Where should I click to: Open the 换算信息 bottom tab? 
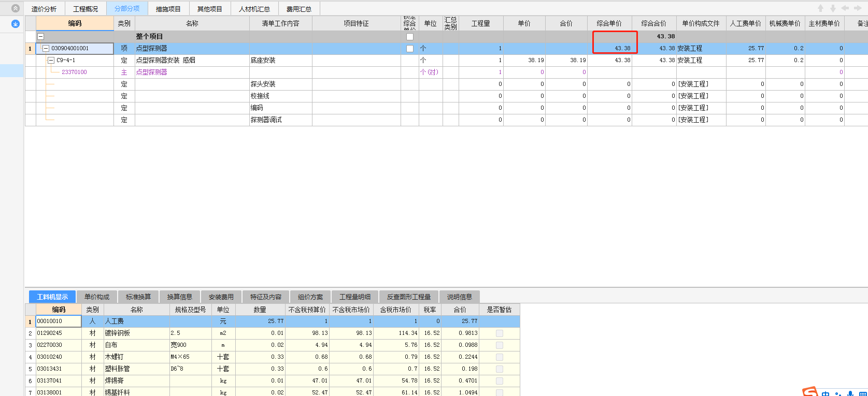pyautogui.click(x=180, y=297)
